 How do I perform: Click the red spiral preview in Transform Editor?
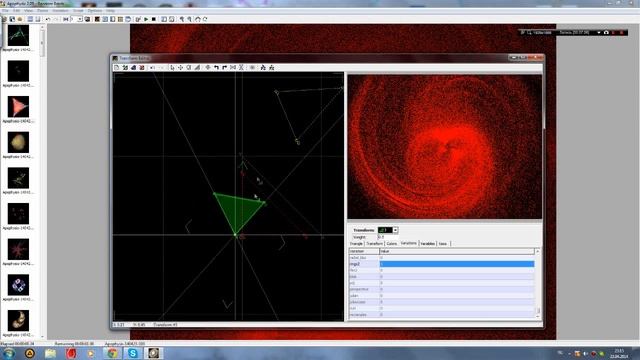444,147
